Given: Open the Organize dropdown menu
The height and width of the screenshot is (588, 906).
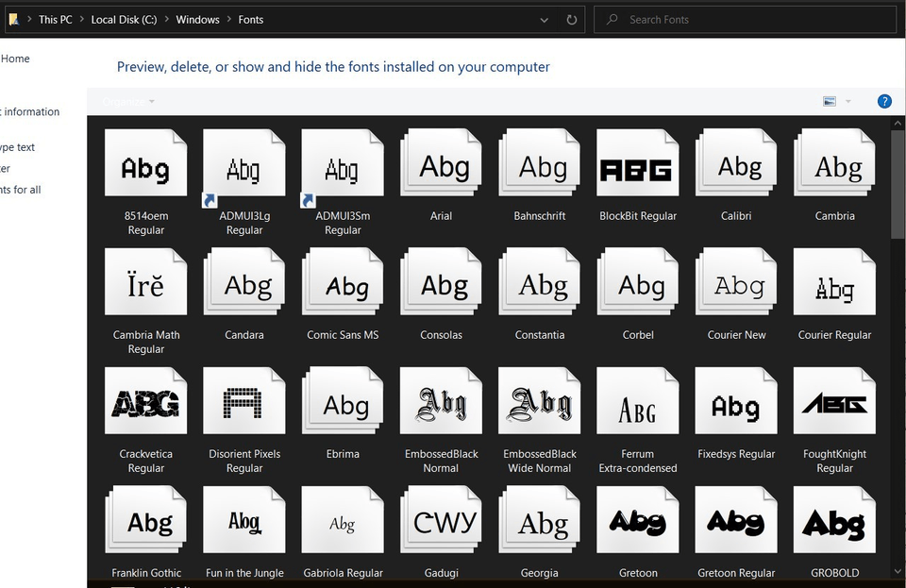Looking at the screenshot, I should (128, 101).
